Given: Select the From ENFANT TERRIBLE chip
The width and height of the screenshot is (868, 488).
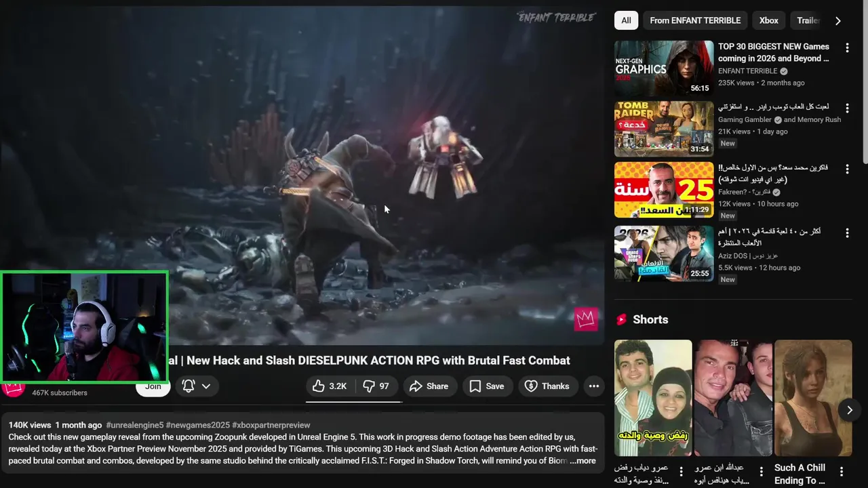Looking at the screenshot, I should [x=695, y=20].
